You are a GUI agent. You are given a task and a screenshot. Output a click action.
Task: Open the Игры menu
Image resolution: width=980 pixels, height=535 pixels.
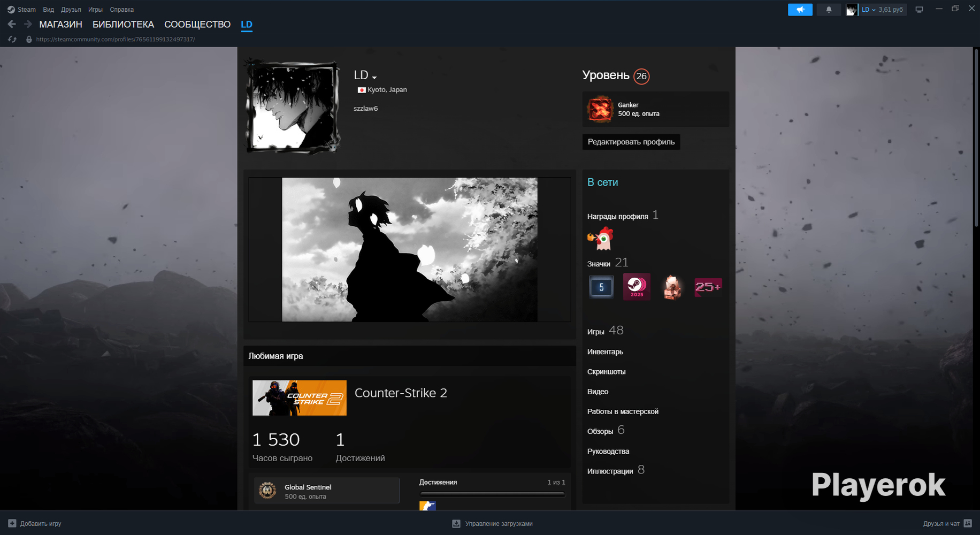[x=95, y=10]
